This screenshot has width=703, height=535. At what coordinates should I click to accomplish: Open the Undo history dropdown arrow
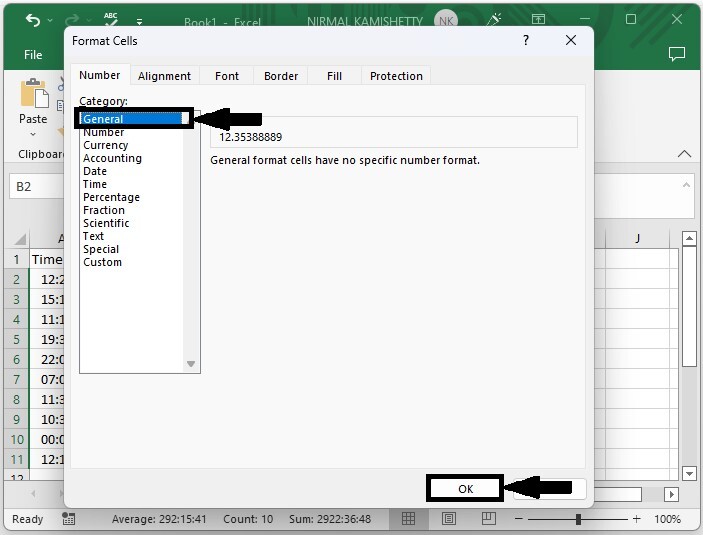[50, 20]
